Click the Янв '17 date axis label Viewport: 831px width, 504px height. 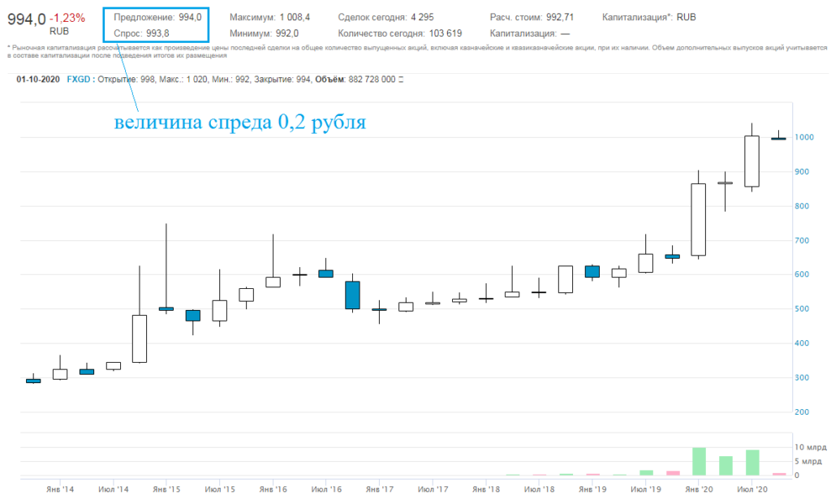pyautogui.click(x=379, y=489)
